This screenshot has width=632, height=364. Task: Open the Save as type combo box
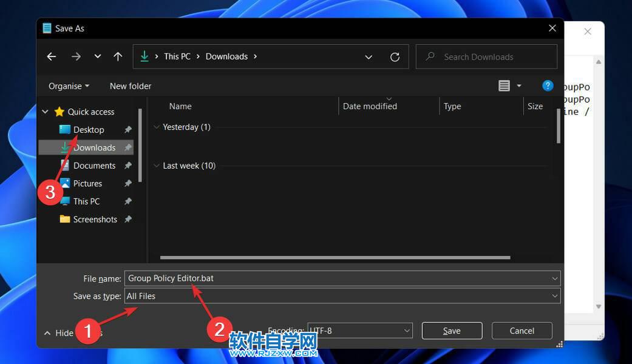pyautogui.click(x=342, y=296)
